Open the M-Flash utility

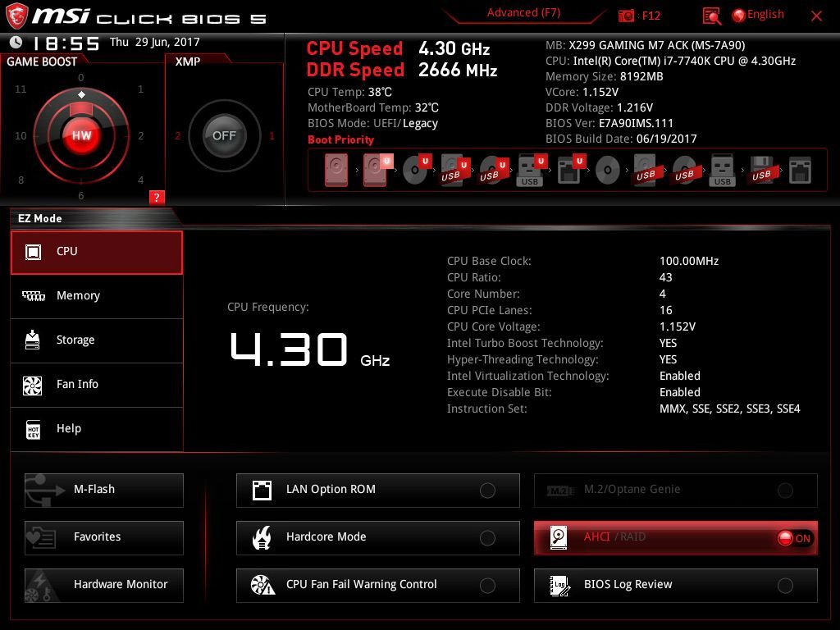pyautogui.click(x=104, y=491)
